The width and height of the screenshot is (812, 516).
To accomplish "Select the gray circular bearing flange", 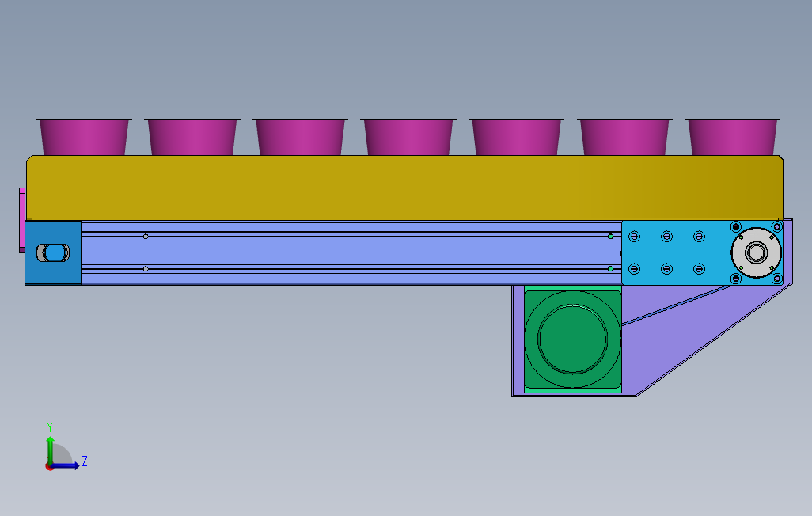I will pos(756,252).
